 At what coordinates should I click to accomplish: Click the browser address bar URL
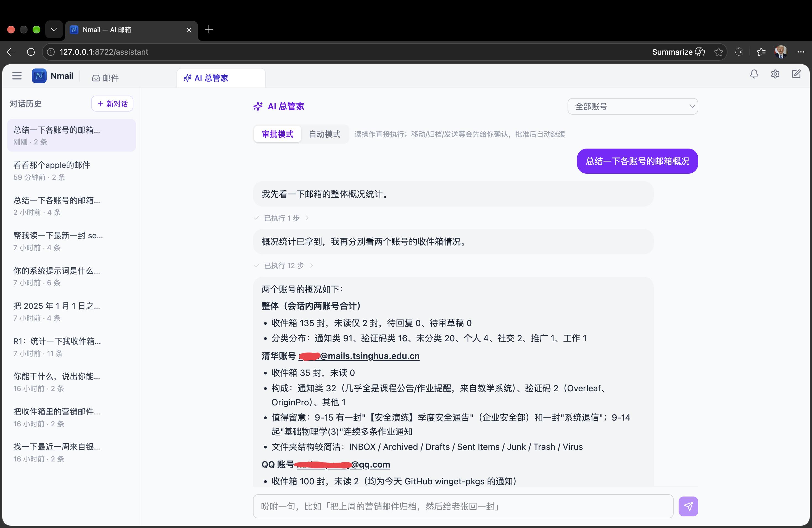click(104, 52)
